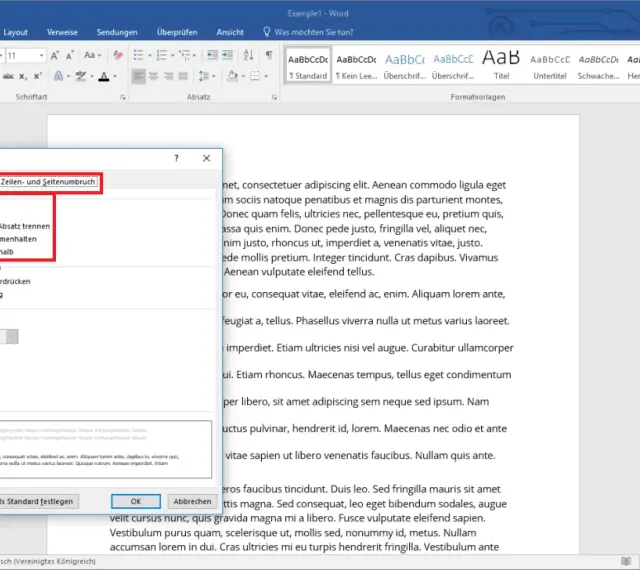The image size is (640, 570).
Task: Switch to the Überprüfen tab
Action: point(177,32)
